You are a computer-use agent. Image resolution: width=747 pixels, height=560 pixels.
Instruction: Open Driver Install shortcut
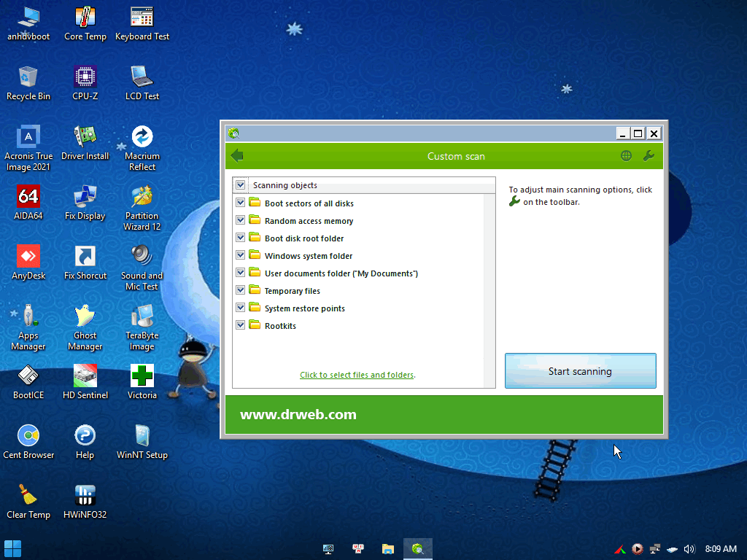(x=85, y=143)
